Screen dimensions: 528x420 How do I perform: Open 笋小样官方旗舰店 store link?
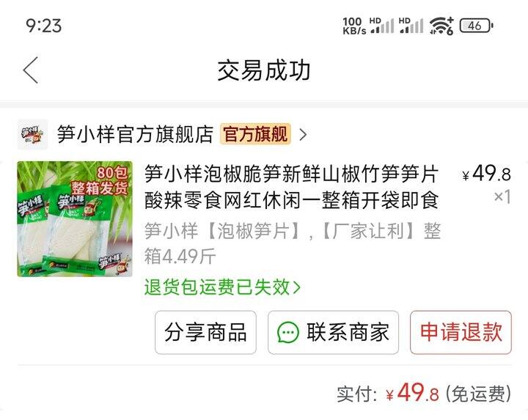[135, 135]
